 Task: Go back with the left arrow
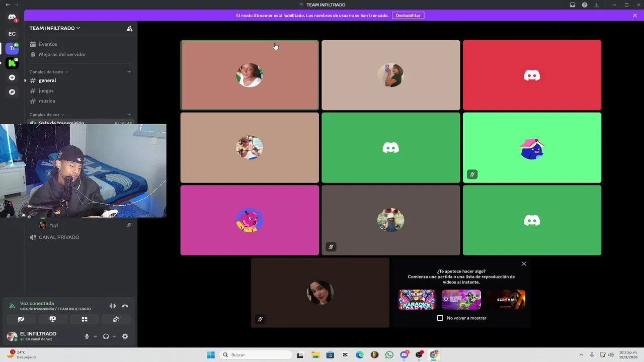[8, 5]
